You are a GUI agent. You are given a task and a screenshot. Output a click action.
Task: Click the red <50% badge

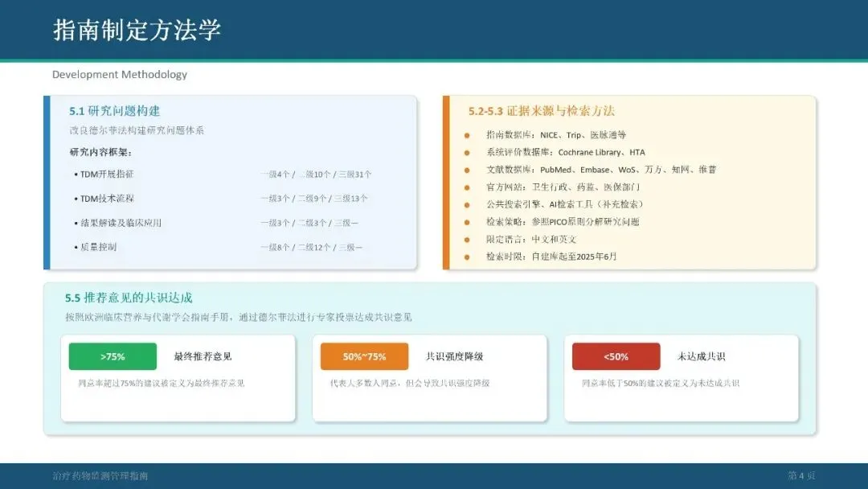point(616,356)
